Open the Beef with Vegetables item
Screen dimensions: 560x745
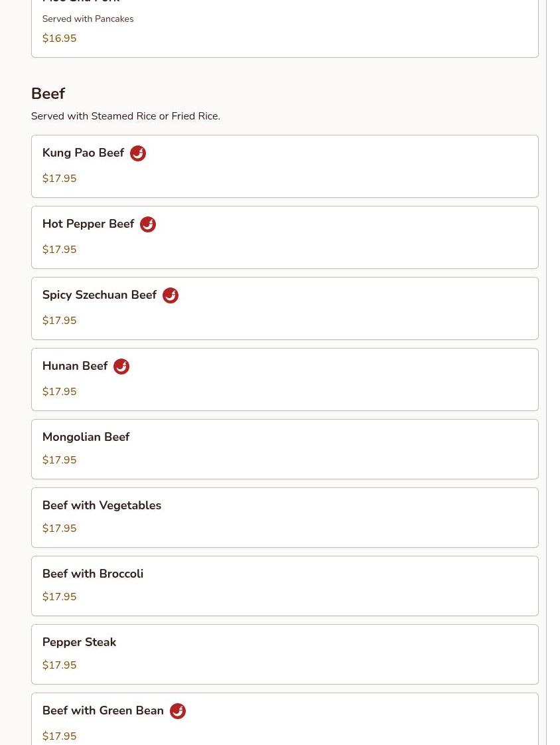point(102,505)
